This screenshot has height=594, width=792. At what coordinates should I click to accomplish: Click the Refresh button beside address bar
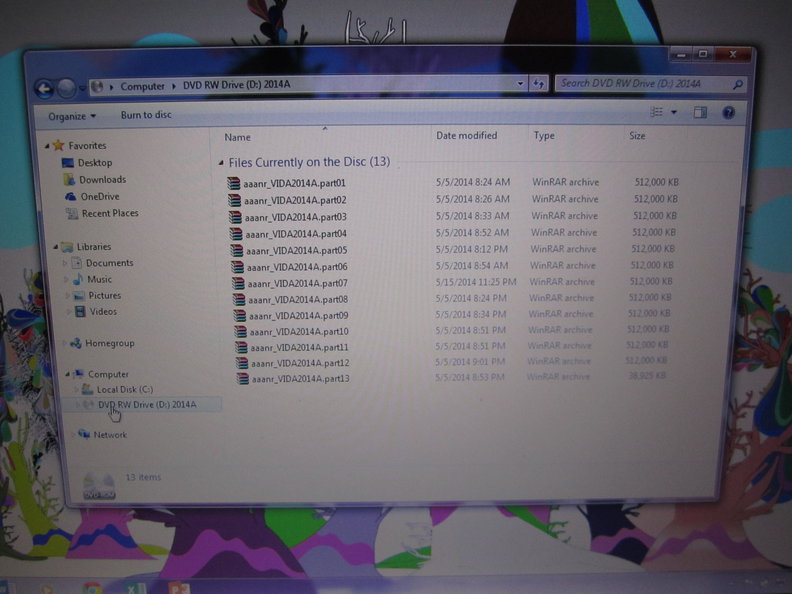coord(538,84)
